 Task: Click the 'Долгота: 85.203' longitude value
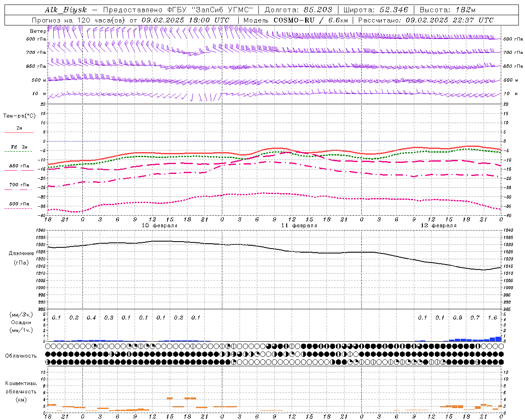coord(298,10)
